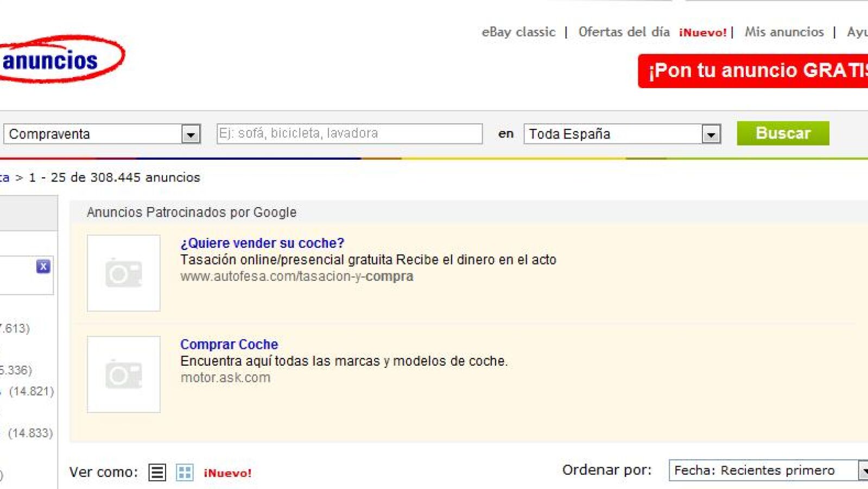The image size is (868, 489).
Task: Click the camera placeholder of Comprar Coche ad
Action: pos(124,374)
